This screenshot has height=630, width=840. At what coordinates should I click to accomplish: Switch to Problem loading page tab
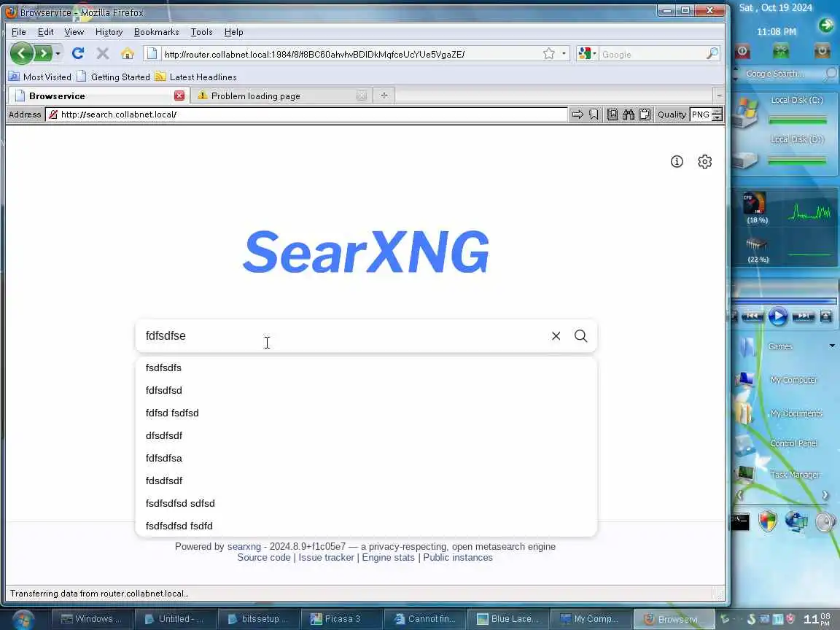pos(281,96)
